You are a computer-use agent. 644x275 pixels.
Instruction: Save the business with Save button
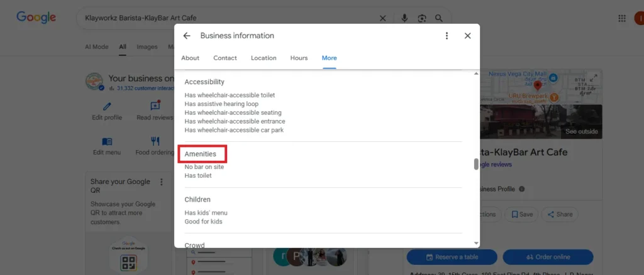coord(521,214)
